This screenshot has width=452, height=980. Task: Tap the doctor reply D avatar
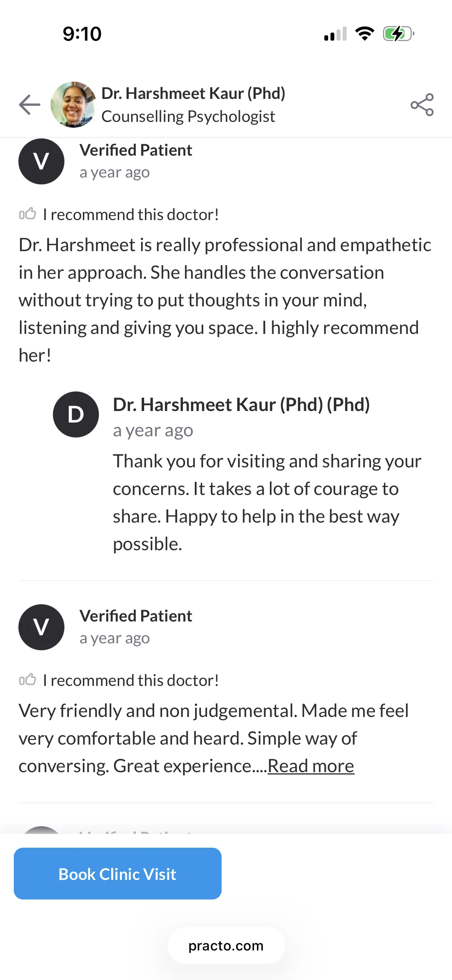coord(76,414)
